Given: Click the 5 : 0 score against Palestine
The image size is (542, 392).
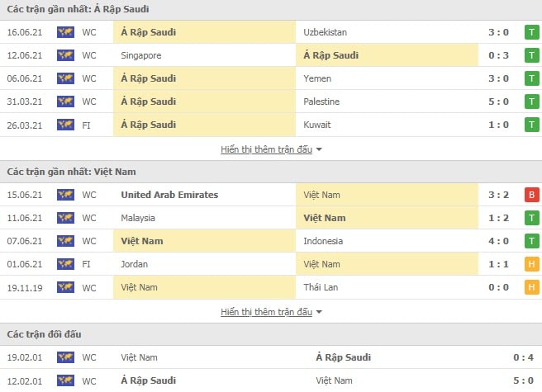Looking at the screenshot, I should [498, 102].
